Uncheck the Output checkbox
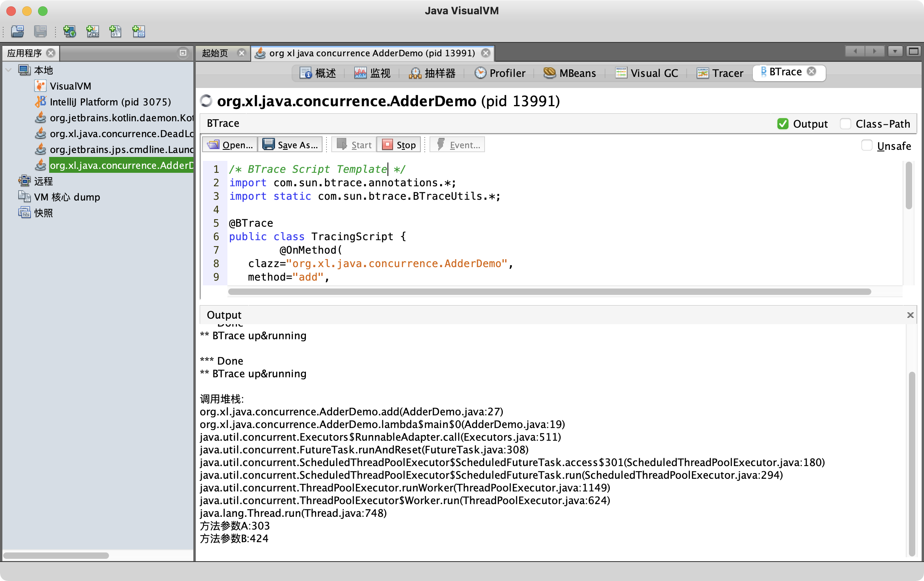 pyautogui.click(x=783, y=124)
